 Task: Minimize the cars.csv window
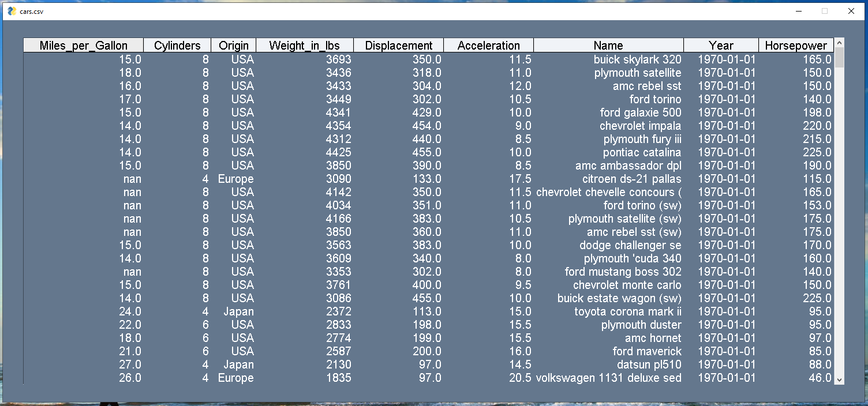tap(799, 11)
